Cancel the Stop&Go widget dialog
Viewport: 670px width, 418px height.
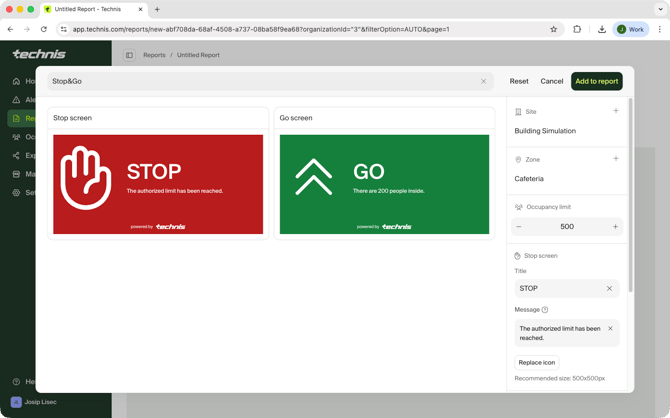[x=552, y=81]
